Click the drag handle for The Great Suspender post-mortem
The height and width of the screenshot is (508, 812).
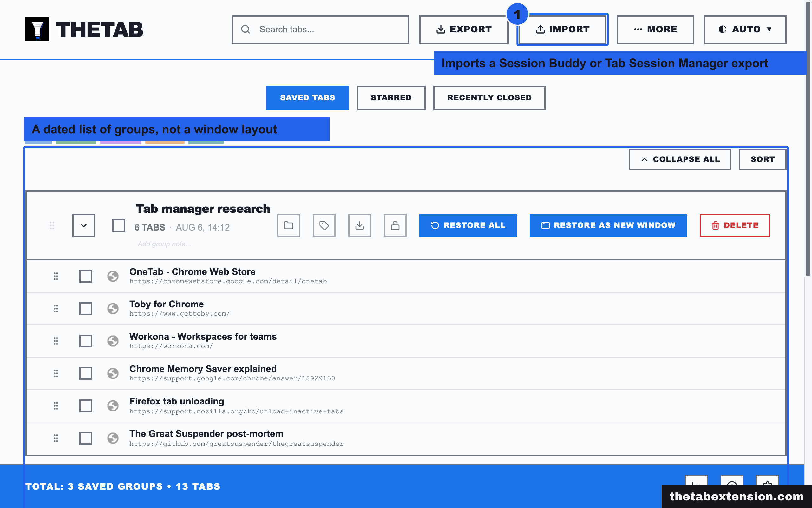56,438
